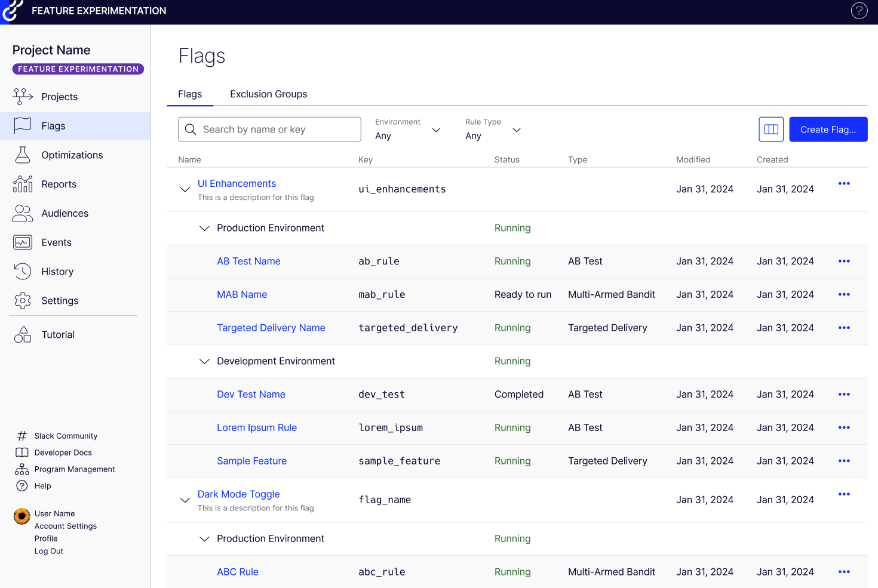Click the Ready to run status text
The image size is (878, 588).
coord(523,294)
